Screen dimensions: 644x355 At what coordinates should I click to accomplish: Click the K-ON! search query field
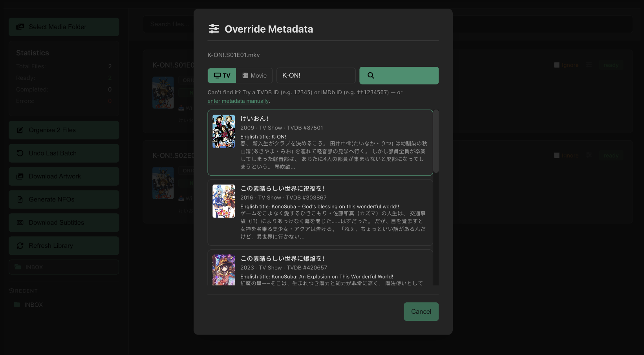[x=316, y=75]
